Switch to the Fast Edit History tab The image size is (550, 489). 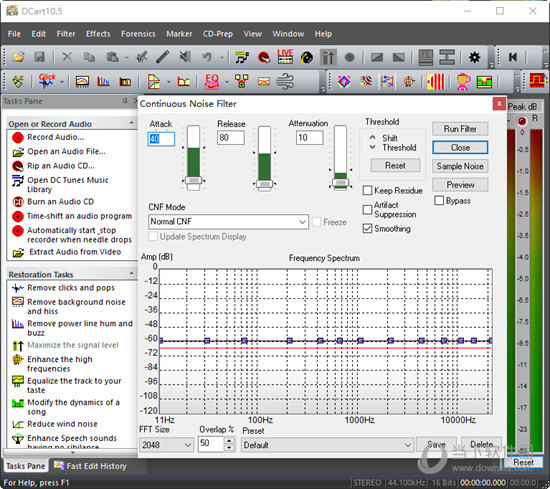(x=90, y=466)
